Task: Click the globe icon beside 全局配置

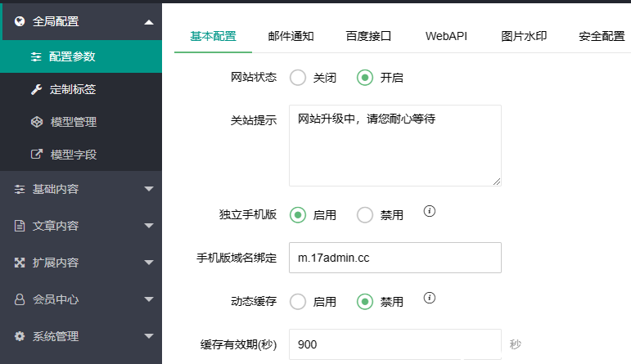Action: tap(20, 21)
